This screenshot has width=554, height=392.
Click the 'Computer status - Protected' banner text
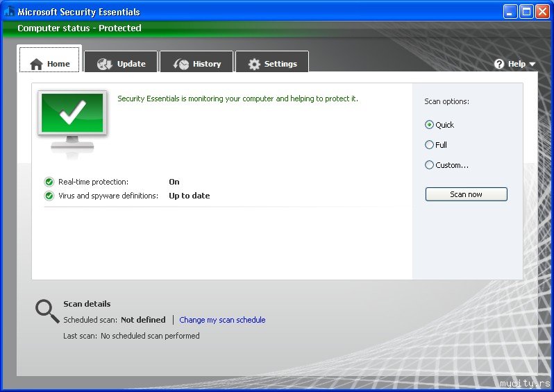tap(80, 28)
